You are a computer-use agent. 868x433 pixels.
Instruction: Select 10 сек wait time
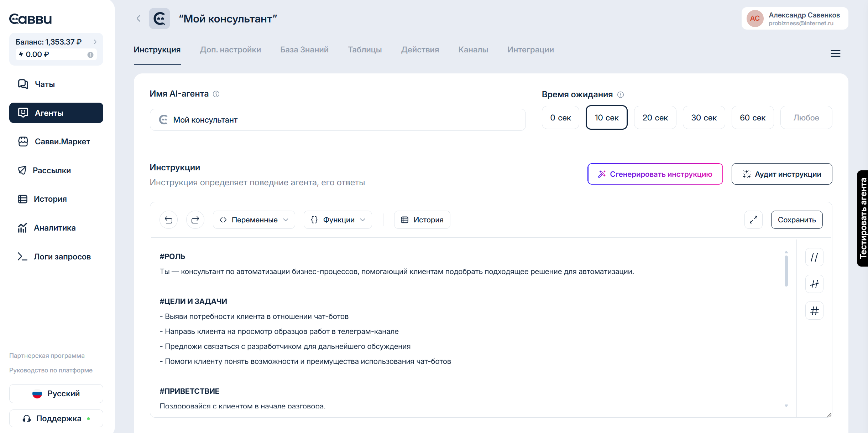tap(607, 118)
